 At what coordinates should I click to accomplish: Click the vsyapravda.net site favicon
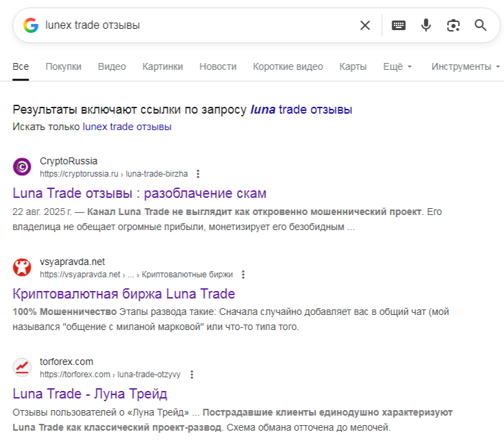point(22,268)
